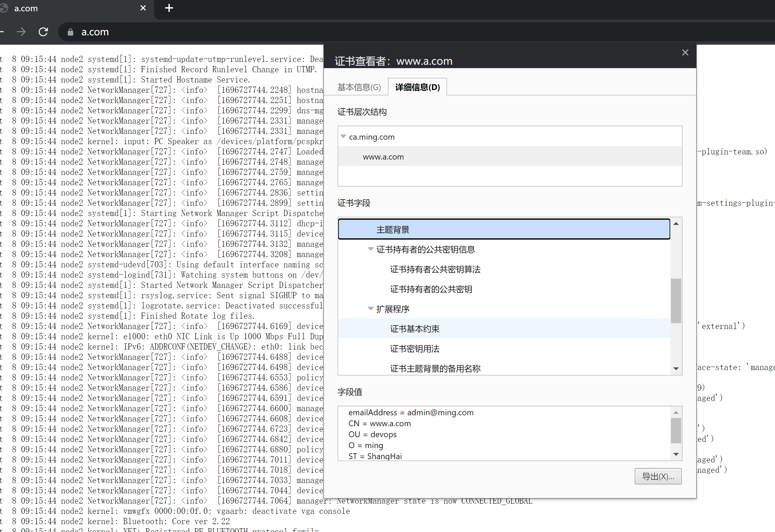Click the padlock site info icon
This screenshot has height=532, width=775.
pos(71,32)
